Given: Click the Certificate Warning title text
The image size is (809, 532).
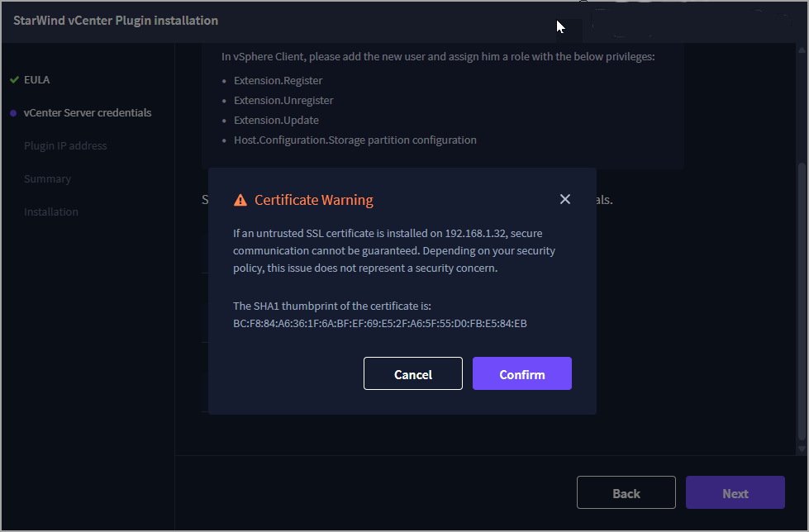Looking at the screenshot, I should pyautogui.click(x=314, y=200).
